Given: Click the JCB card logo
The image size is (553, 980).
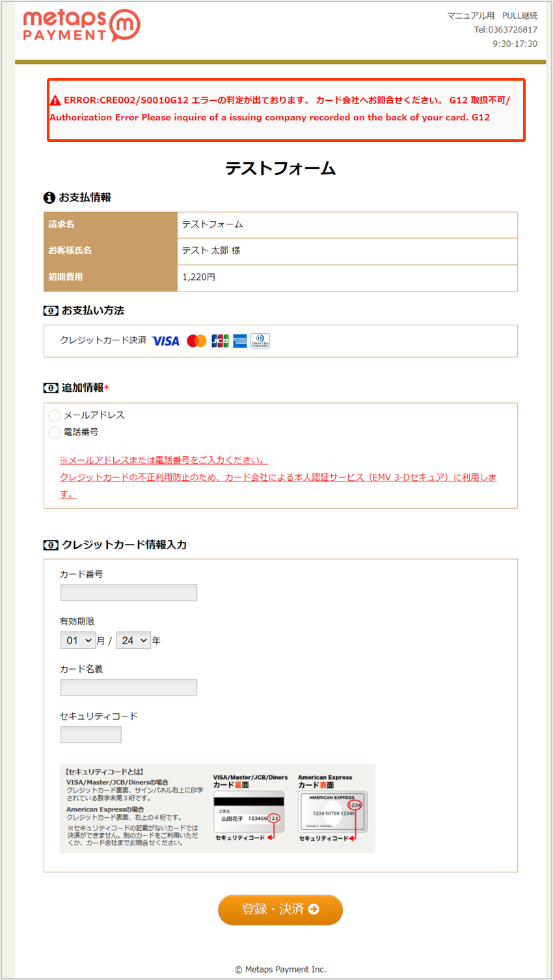Looking at the screenshot, I should pos(220,341).
